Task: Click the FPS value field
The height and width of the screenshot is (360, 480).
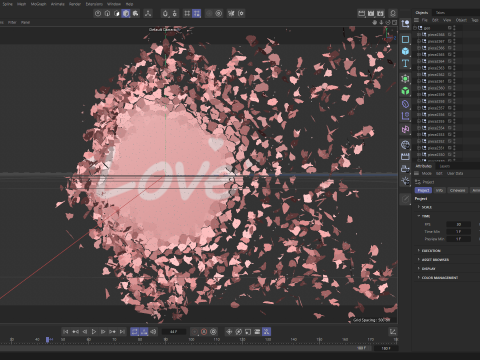Action: click(459, 224)
